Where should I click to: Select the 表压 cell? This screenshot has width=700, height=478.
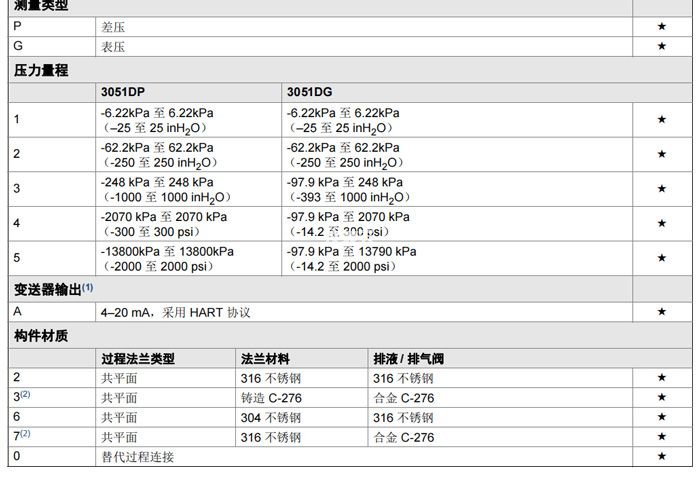point(364,47)
